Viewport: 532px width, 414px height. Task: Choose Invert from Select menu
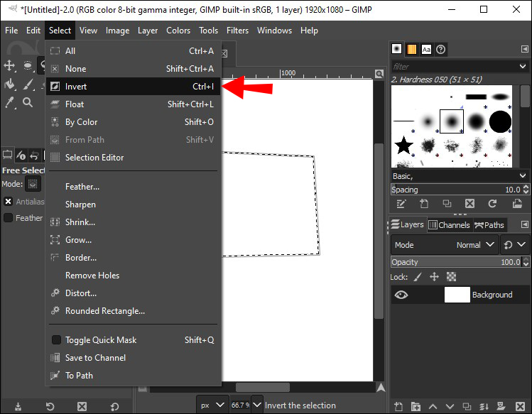point(134,87)
